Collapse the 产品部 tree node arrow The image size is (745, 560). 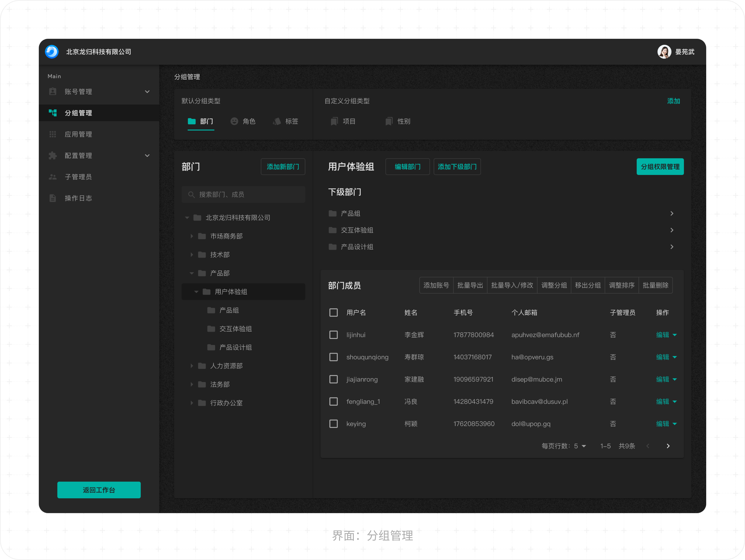pos(192,273)
